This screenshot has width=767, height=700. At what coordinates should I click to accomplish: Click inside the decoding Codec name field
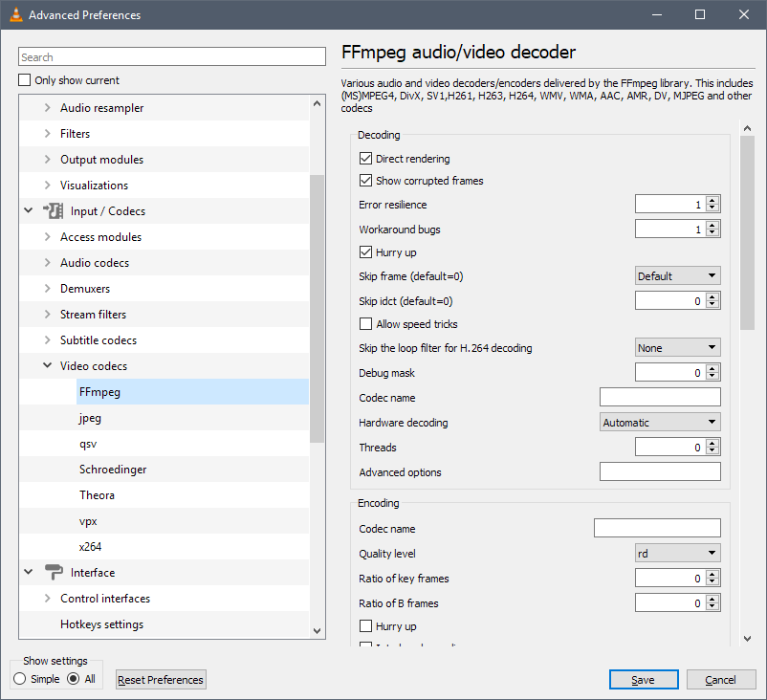click(660, 397)
